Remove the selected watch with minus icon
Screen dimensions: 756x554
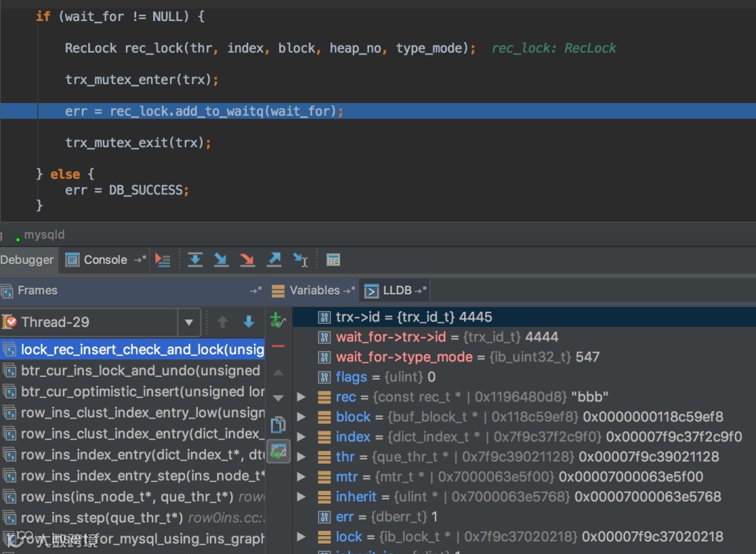[x=279, y=346]
